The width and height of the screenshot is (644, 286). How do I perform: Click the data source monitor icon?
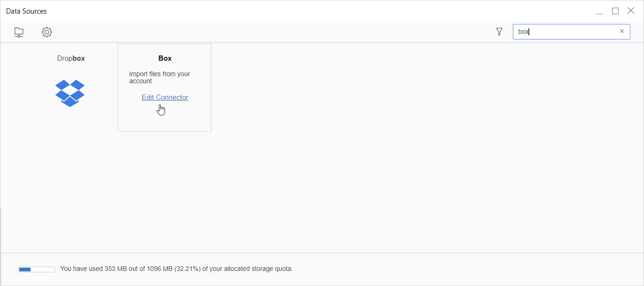[x=19, y=32]
